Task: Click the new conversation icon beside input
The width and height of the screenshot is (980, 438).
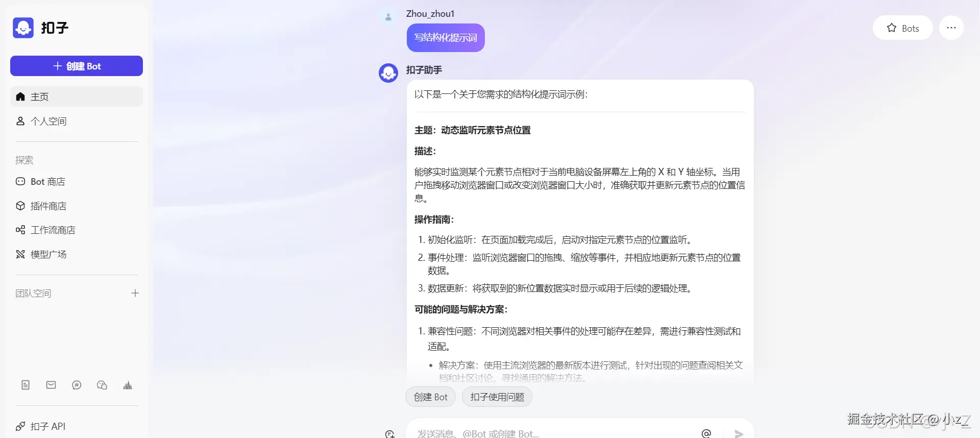Action: click(390, 434)
